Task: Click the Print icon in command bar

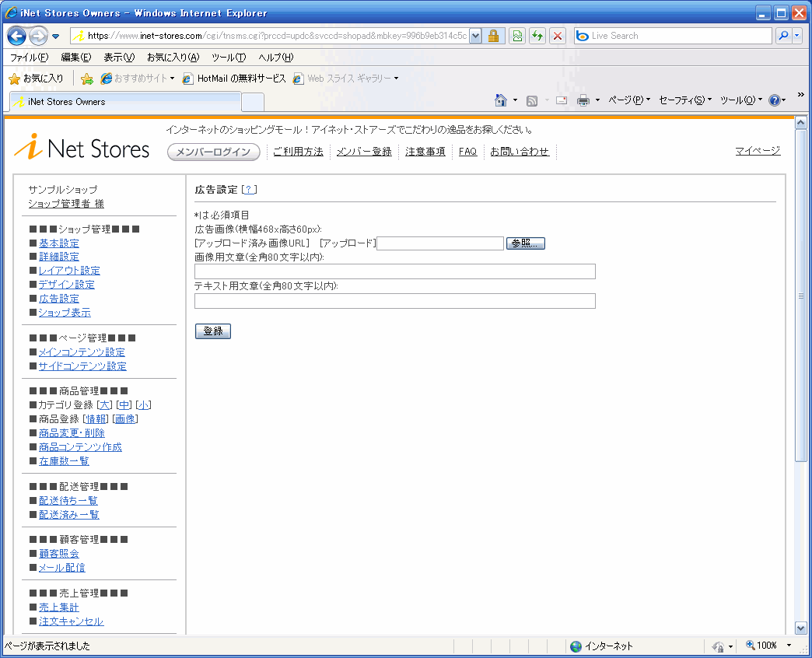Action: click(583, 100)
